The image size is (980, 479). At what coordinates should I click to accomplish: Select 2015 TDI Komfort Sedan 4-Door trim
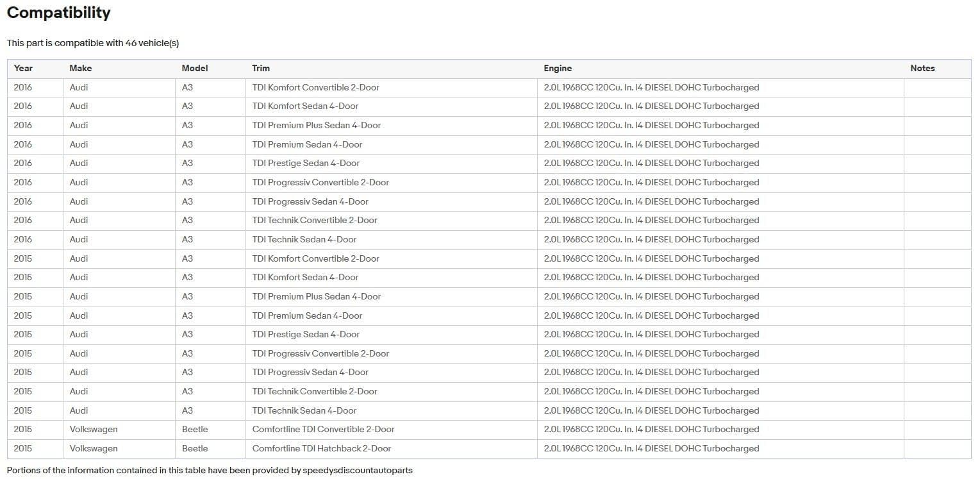(x=305, y=277)
